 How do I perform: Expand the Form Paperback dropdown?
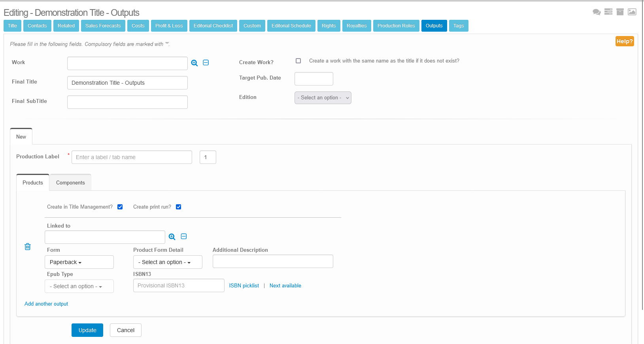point(79,262)
